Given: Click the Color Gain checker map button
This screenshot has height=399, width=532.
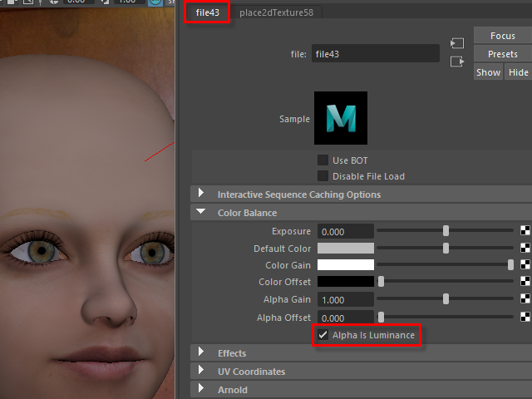Looking at the screenshot, I should [x=525, y=265].
